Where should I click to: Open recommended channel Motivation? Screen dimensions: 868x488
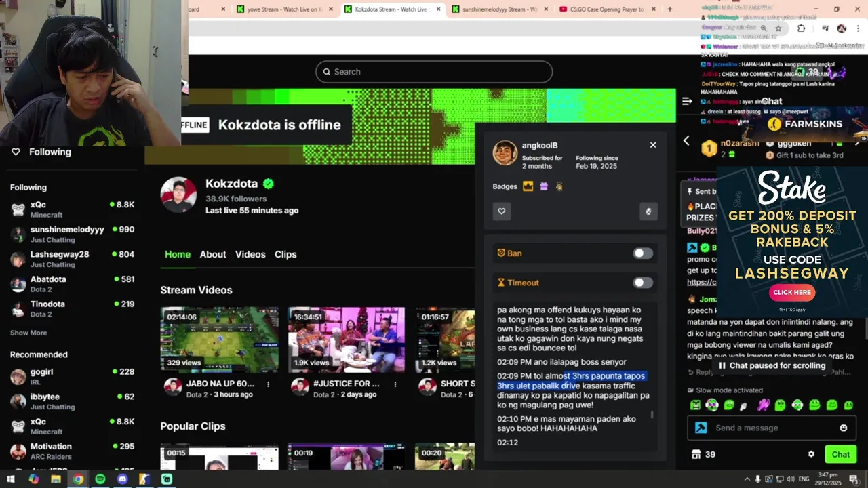pyautogui.click(x=72, y=451)
